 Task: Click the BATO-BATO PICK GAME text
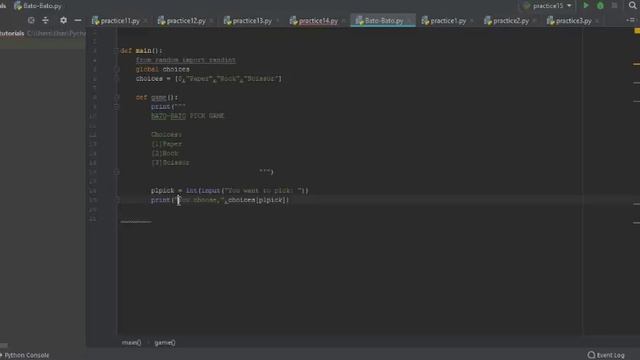187,116
